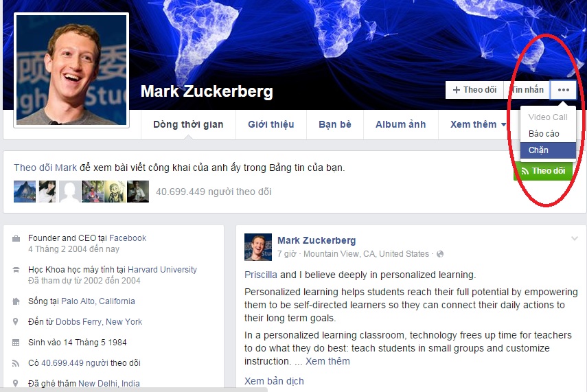The image size is (587, 392).
Task: Click the globe privacy icon on post
Action: point(440,254)
